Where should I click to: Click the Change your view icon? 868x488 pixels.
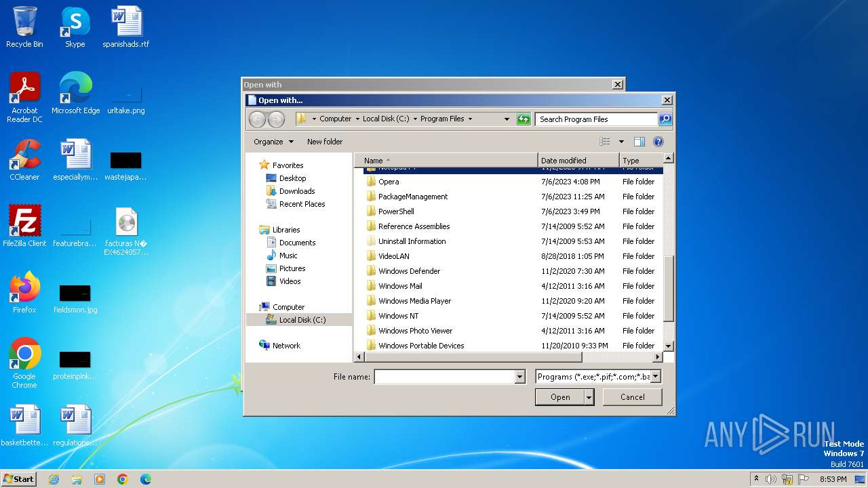[605, 142]
